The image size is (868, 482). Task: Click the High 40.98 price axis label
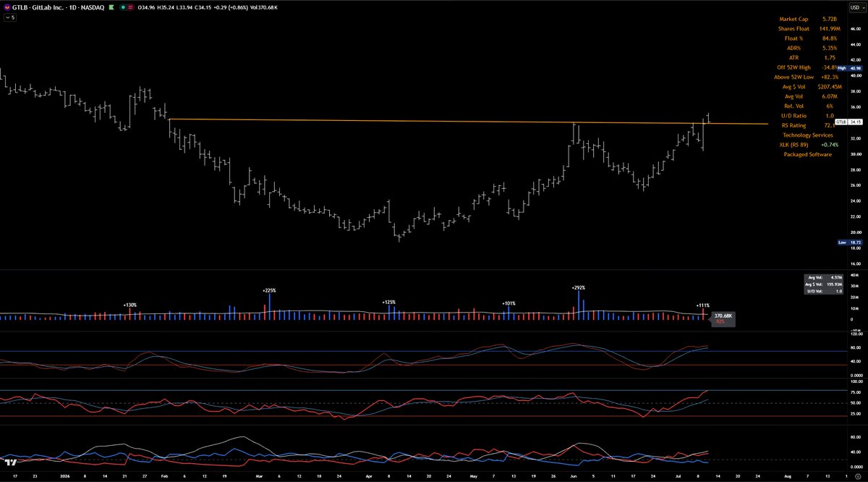point(849,69)
